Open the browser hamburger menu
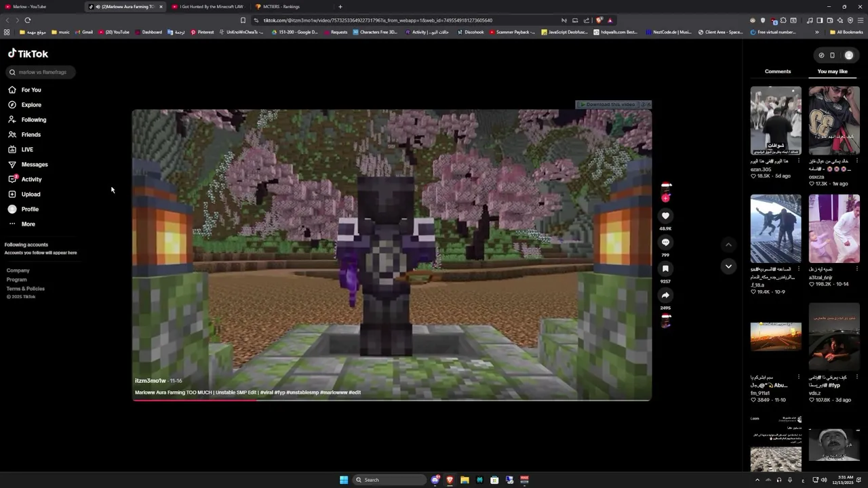 [861, 20]
